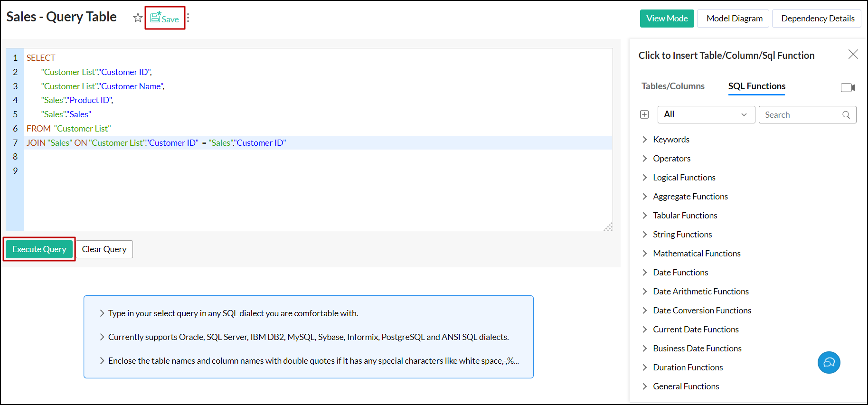Mark query table as favorite star
Screen dimensions: 868x405
138,18
